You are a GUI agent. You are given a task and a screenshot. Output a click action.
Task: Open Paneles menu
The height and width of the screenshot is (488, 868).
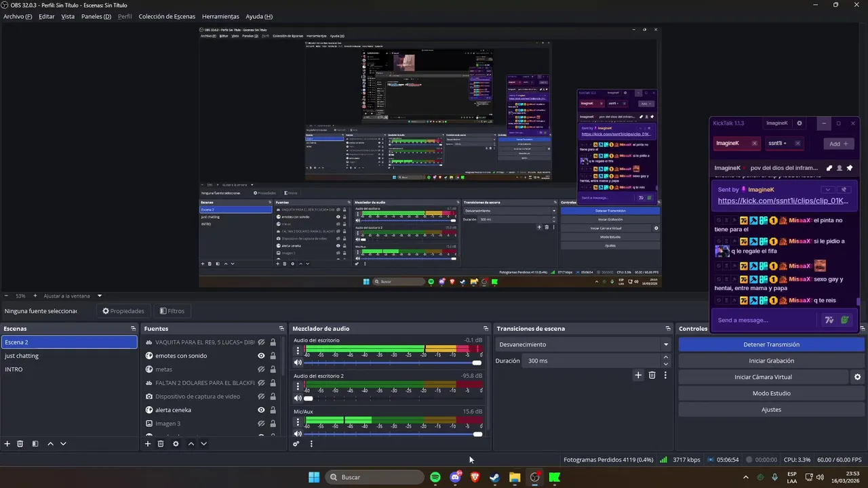click(96, 16)
